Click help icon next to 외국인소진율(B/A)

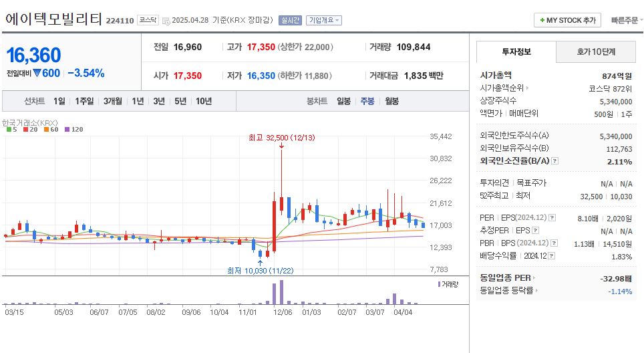(555, 160)
